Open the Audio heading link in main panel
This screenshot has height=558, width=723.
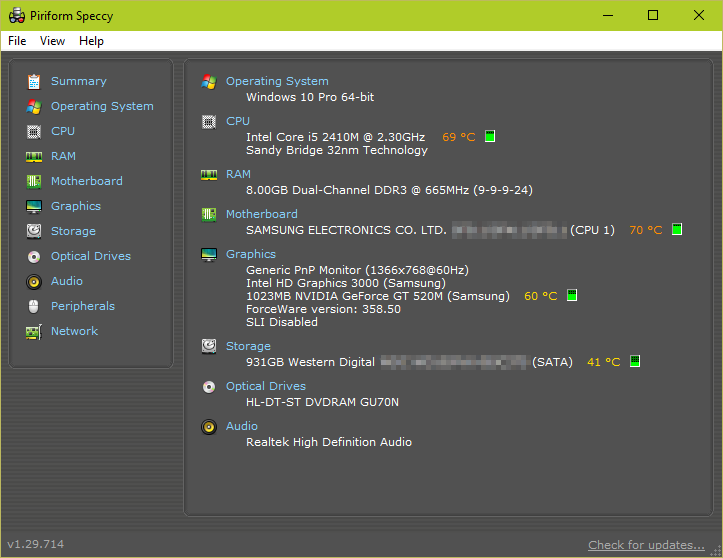(x=242, y=426)
